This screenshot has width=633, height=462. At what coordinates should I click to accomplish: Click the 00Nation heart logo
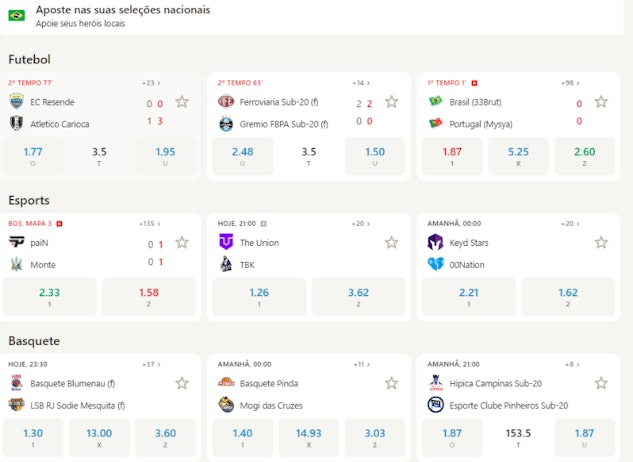435,264
